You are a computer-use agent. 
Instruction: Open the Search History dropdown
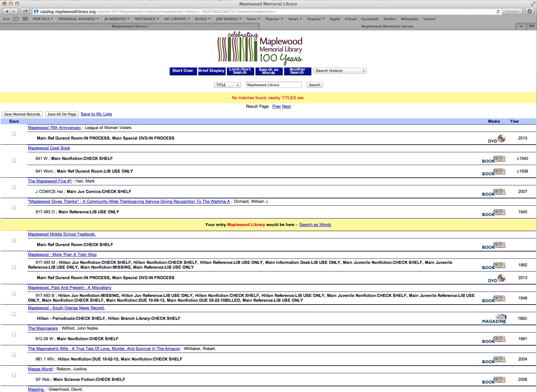(x=340, y=71)
